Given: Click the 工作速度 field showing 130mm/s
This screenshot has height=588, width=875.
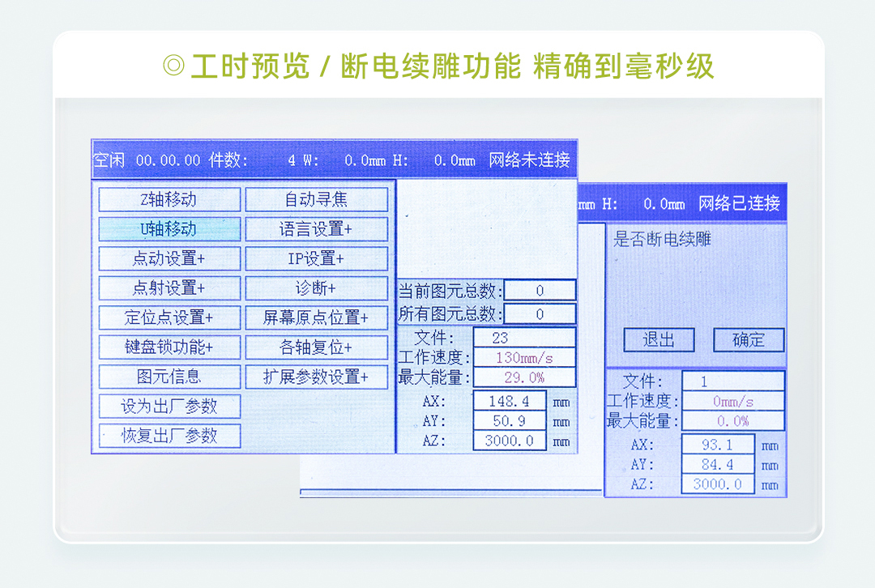Looking at the screenshot, I should click(x=524, y=358).
